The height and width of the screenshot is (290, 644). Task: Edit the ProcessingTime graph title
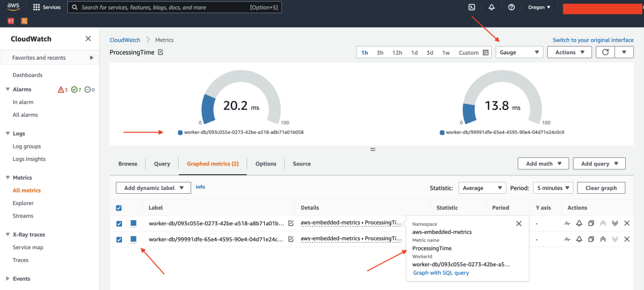click(160, 52)
